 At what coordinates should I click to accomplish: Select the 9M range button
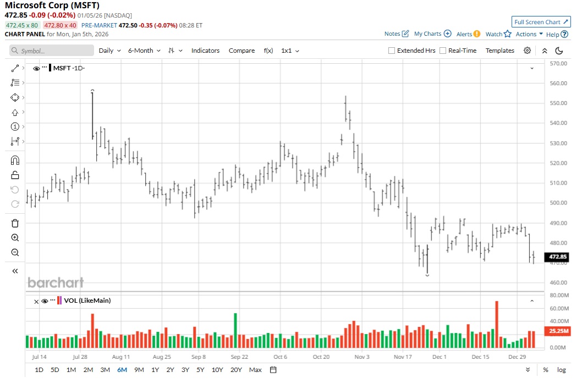point(139,370)
